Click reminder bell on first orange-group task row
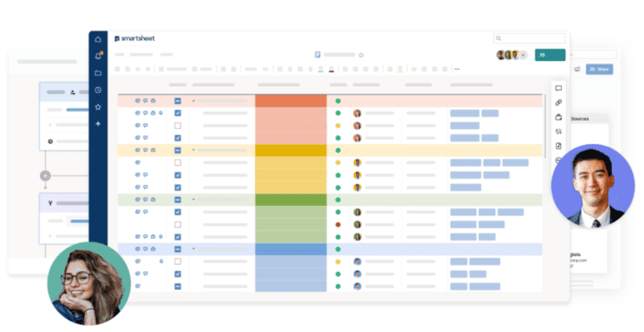 pyautogui.click(x=161, y=113)
